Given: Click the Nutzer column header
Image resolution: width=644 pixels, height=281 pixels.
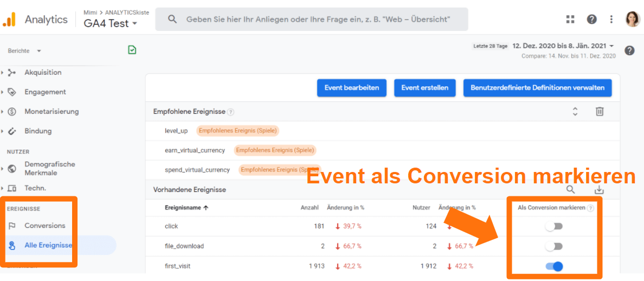Looking at the screenshot, I should click(x=421, y=207).
